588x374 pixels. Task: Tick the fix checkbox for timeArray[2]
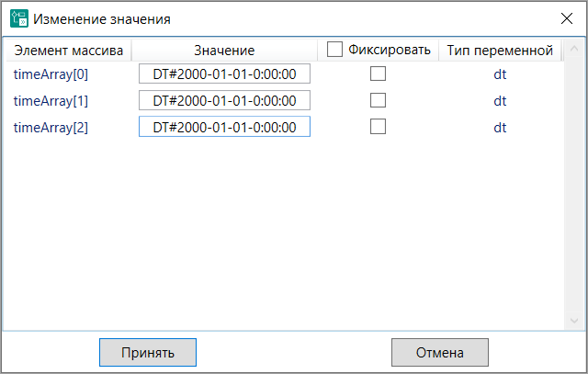click(x=378, y=128)
